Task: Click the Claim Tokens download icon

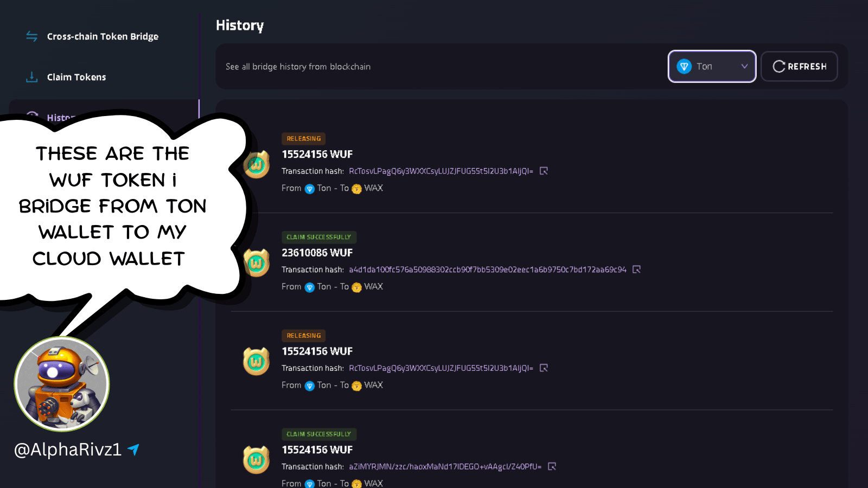Action: [32, 77]
